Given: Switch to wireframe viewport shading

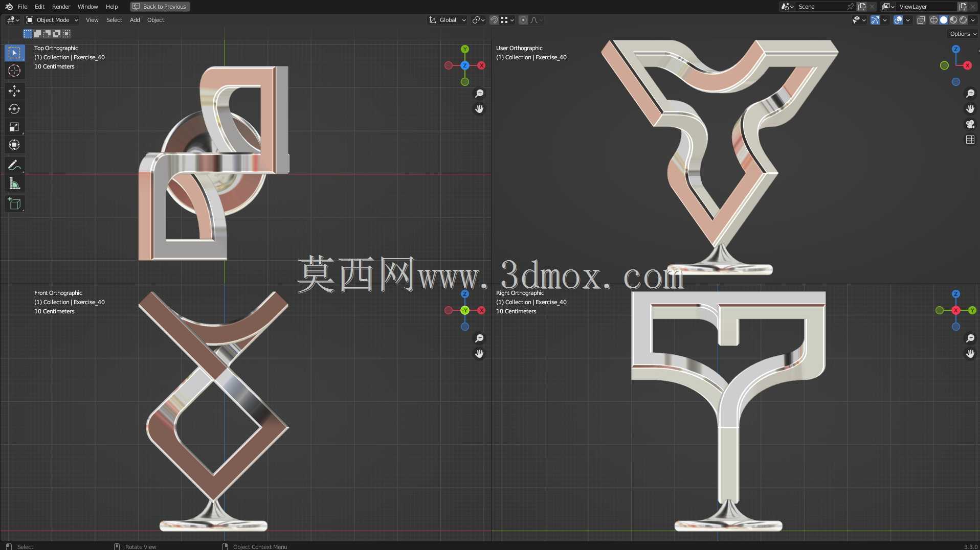Looking at the screenshot, I should (x=934, y=20).
